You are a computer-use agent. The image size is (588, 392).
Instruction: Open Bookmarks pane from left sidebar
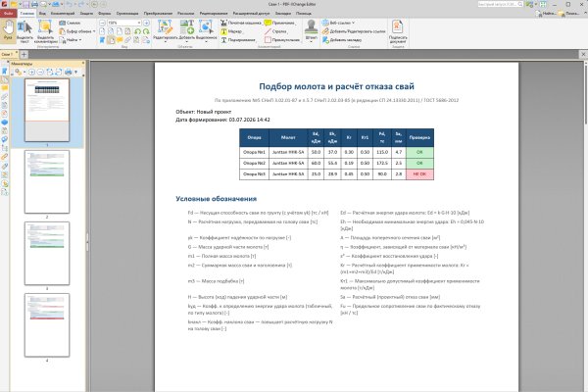point(5,72)
